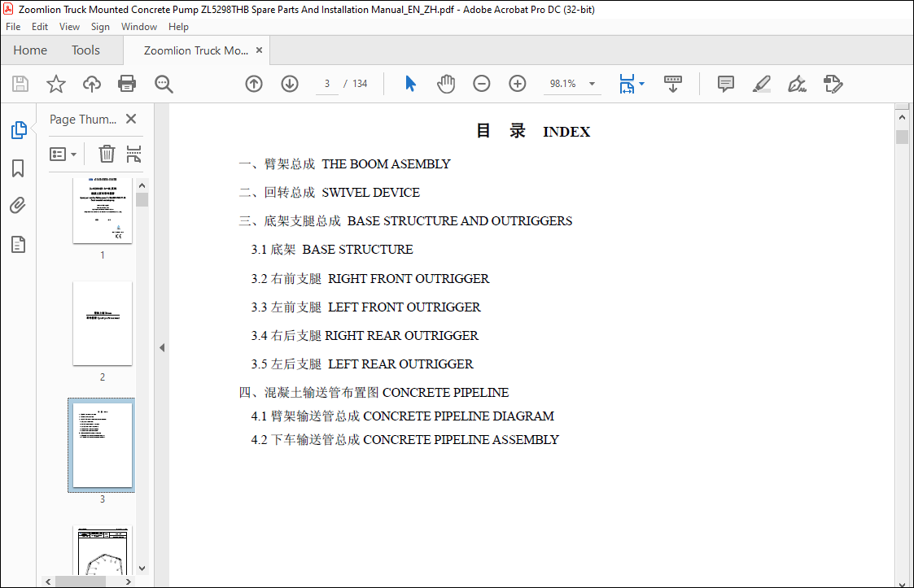Screen dimensions: 914x588
Task: Activate the Hand pan tool
Action: point(446,84)
